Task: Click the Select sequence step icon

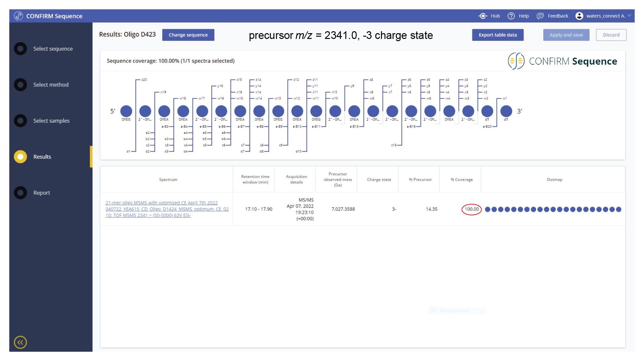Action: pos(20,48)
